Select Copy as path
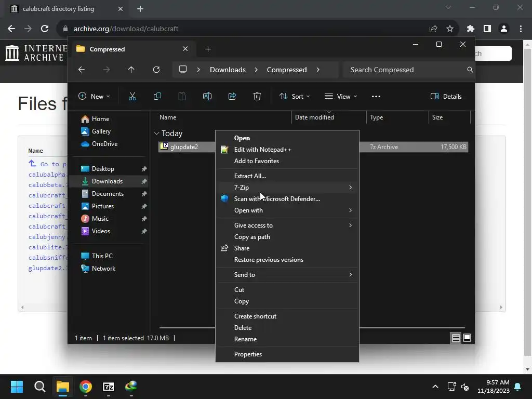Image resolution: width=532 pixels, height=399 pixels. [x=287, y=237]
